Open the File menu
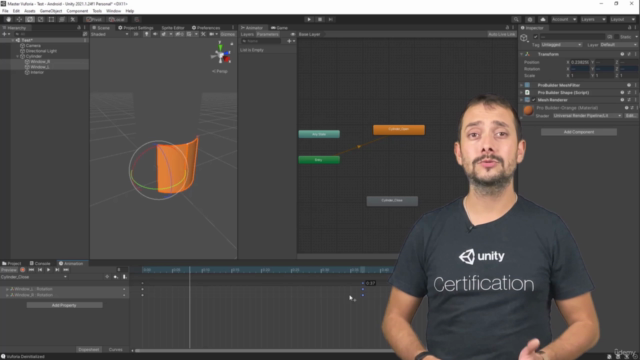The height and width of the screenshot is (360, 640). (x=5, y=11)
